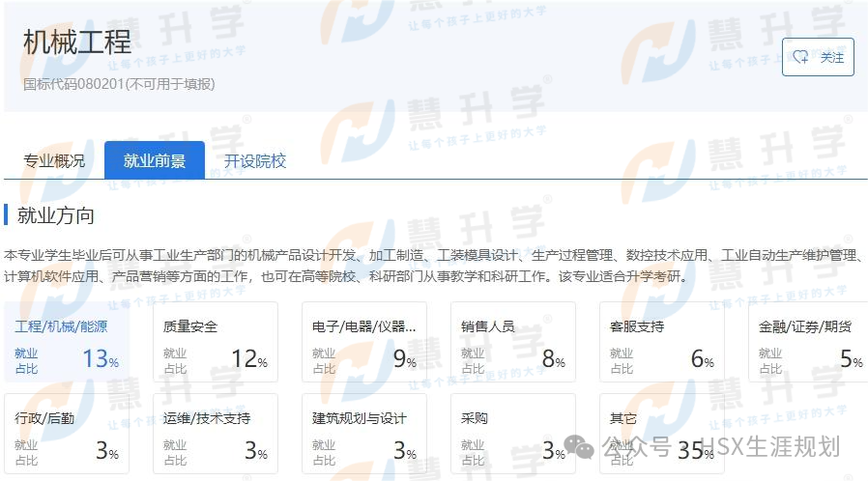Screen dimensions: 868x481
Task: Open the 开设院校 tab
Action: [255, 161]
